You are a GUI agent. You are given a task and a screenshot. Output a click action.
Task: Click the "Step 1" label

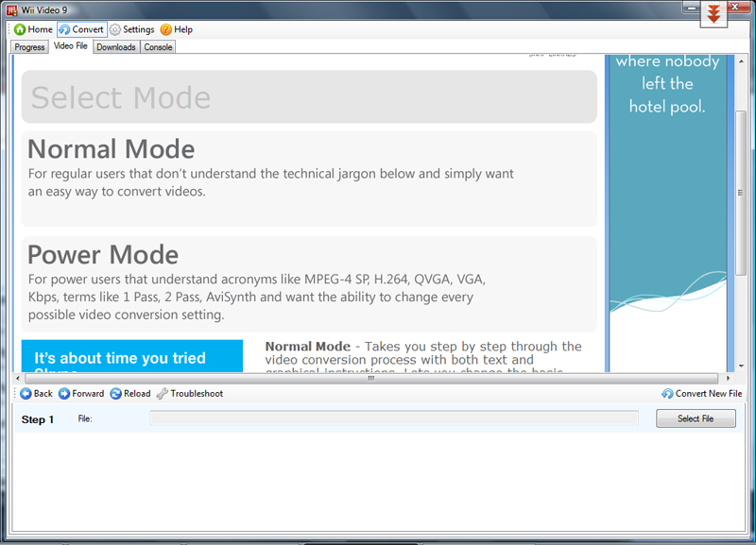coord(38,419)
